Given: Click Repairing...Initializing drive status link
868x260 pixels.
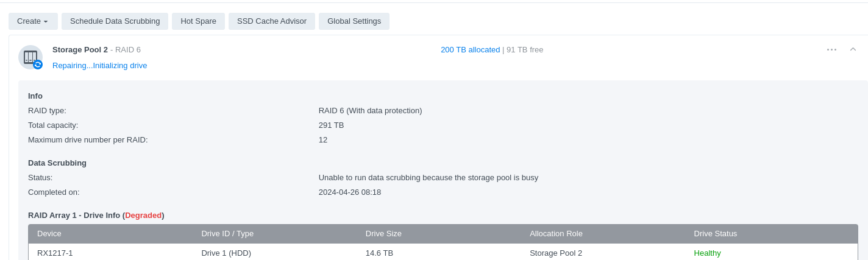Looking at the screenshot, I should coord(99,66).
